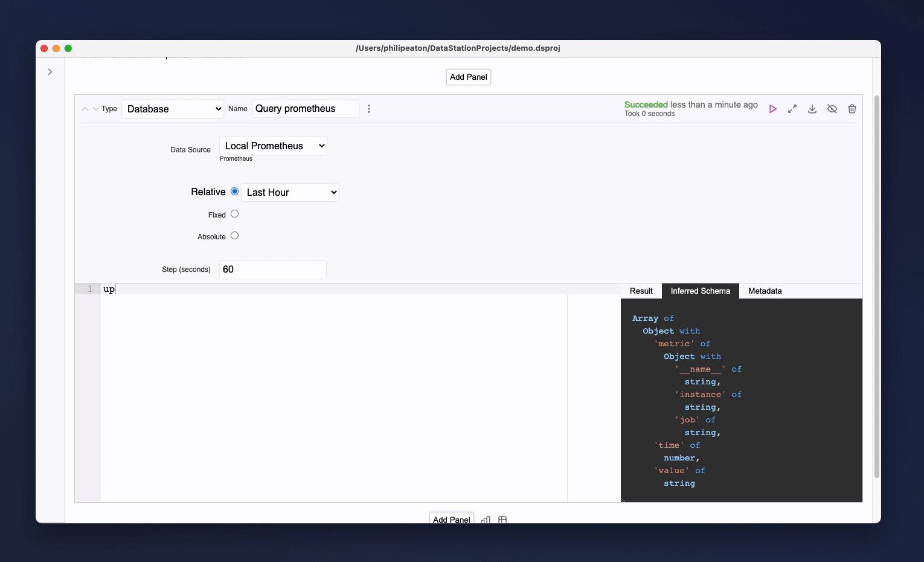Click the Add Panel button below the panel

coord(452,519)
